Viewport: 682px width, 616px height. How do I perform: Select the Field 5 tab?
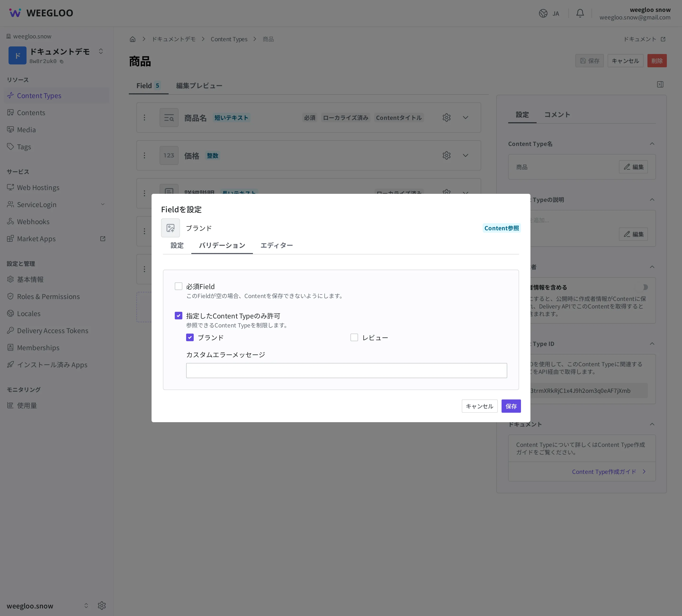click(x=148, y=86)
